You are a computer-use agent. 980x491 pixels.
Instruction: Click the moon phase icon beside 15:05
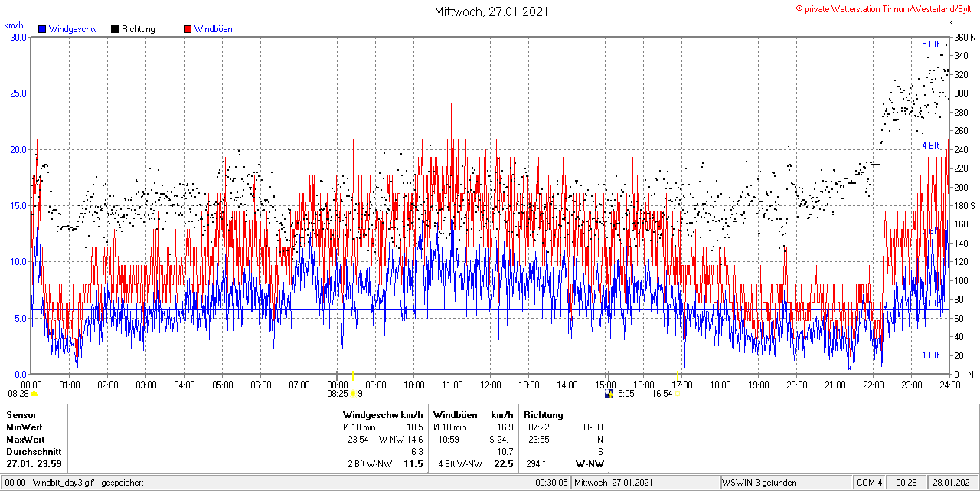609,394
